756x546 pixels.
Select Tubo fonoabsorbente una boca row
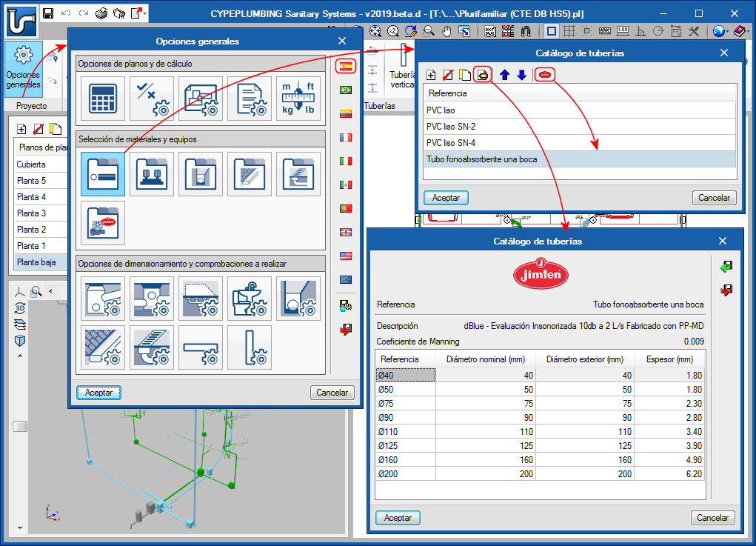click(x=580, y=159)
